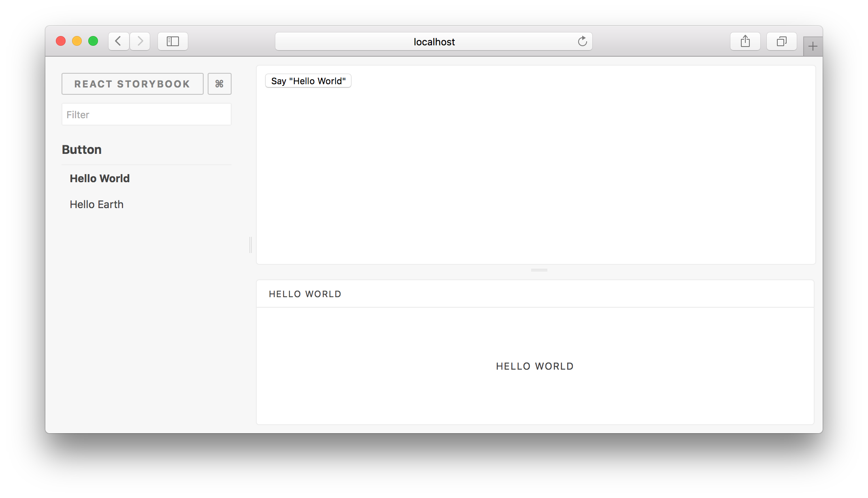Grab the vertical sidebar resize handle

pyautogui.click(x=251, y=245)
